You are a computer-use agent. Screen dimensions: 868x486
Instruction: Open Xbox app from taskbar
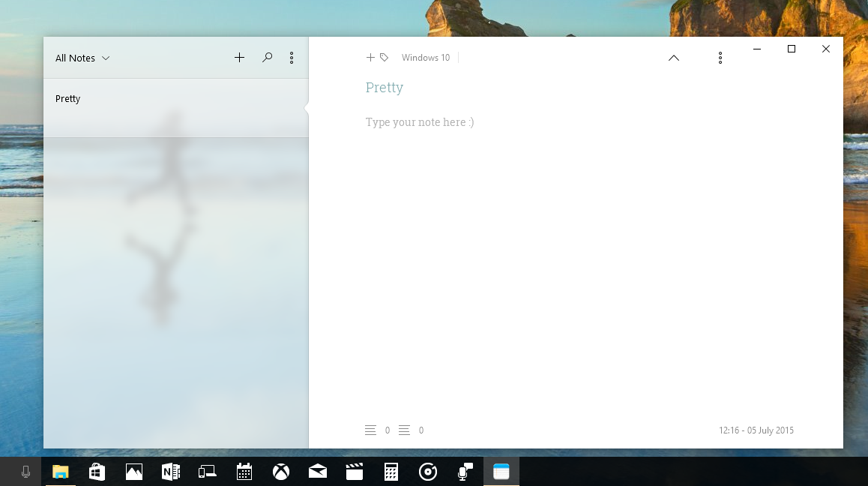coord(280,472)
